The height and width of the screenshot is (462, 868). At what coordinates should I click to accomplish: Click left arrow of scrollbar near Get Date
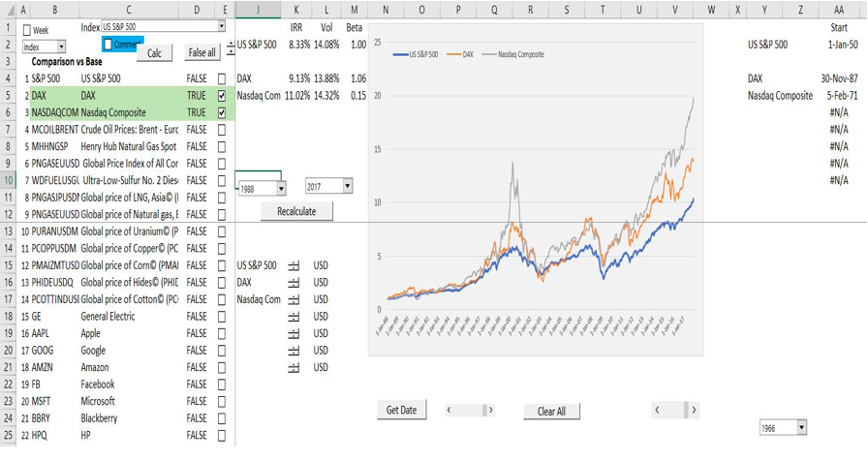coord(449,410)
